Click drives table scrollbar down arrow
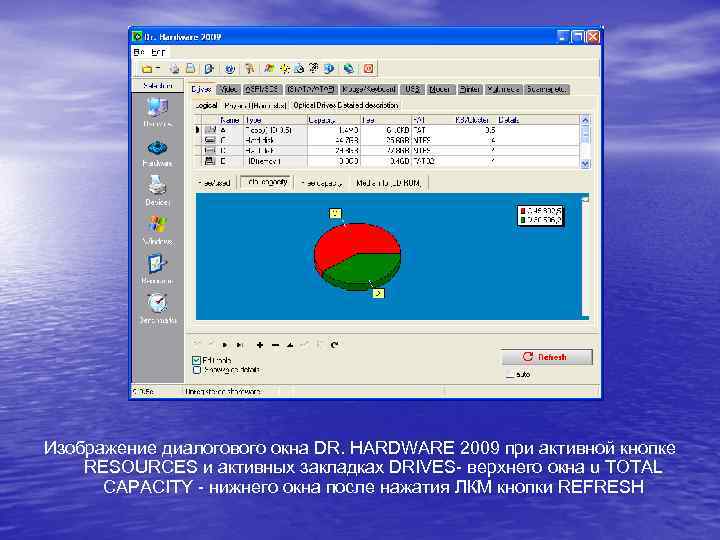Screen dimensions: 720x540 point(585,163)
